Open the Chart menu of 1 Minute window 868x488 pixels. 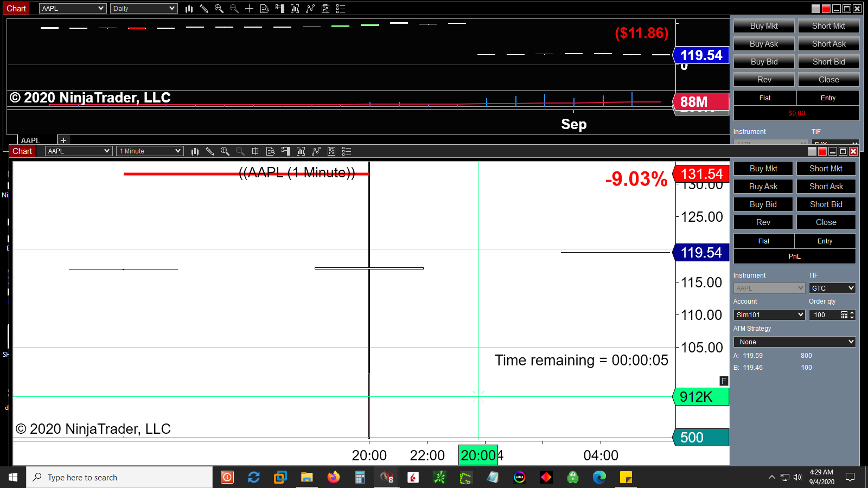coord(22,151)
